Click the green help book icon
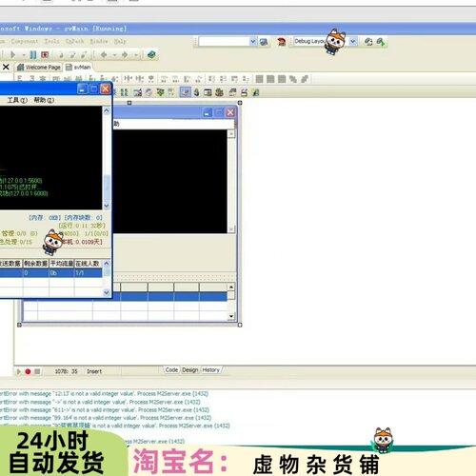The height and width of the screenshot is (476, 476). point(151,54)
